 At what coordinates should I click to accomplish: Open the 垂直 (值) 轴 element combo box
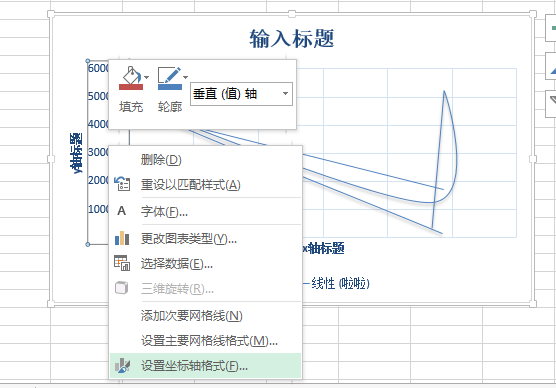pyautogui.click(x=241, y=94)
